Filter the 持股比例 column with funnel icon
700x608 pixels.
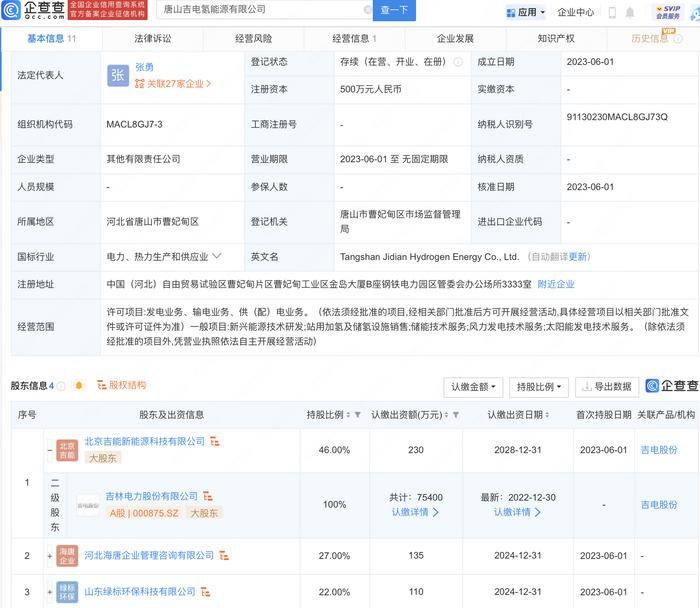pyautogui.click(x=358, y=415)
